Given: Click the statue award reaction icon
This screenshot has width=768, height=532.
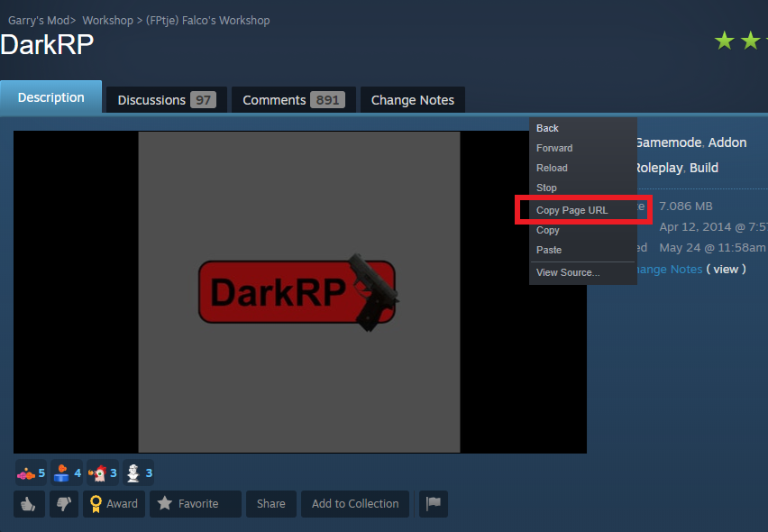Looking at the screenshot, I should pos(133,472).
